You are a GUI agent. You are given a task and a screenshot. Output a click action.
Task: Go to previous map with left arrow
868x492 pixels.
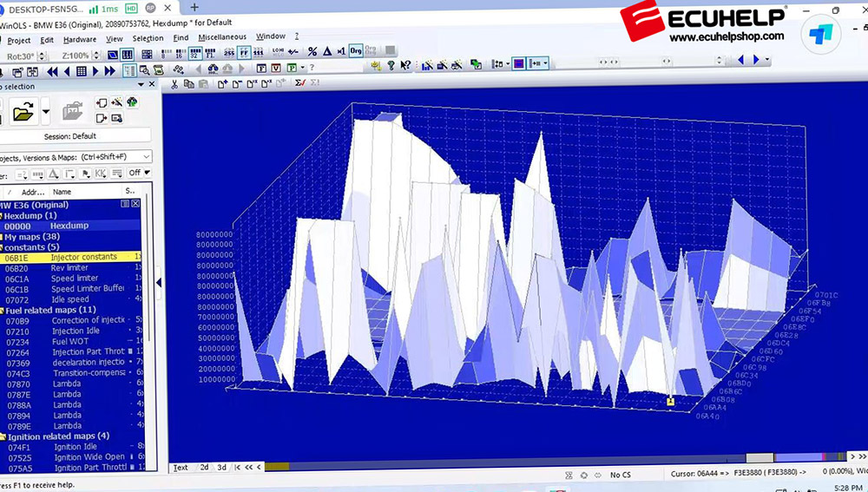coord(67,71)
